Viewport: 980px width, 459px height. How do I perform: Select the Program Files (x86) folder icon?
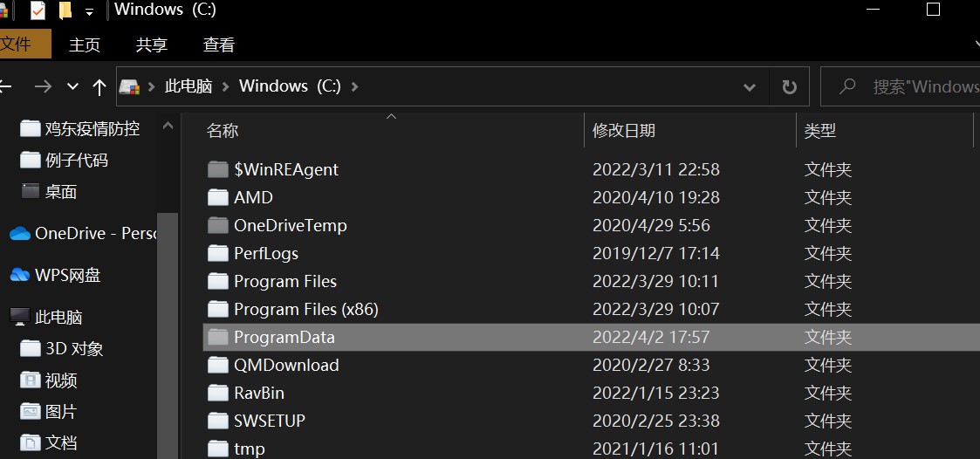(x=218, y=309)
